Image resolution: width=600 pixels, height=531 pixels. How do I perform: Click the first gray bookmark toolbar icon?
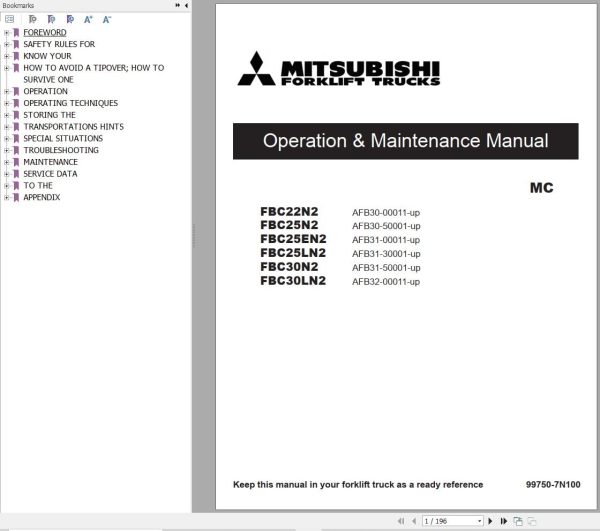33,19
